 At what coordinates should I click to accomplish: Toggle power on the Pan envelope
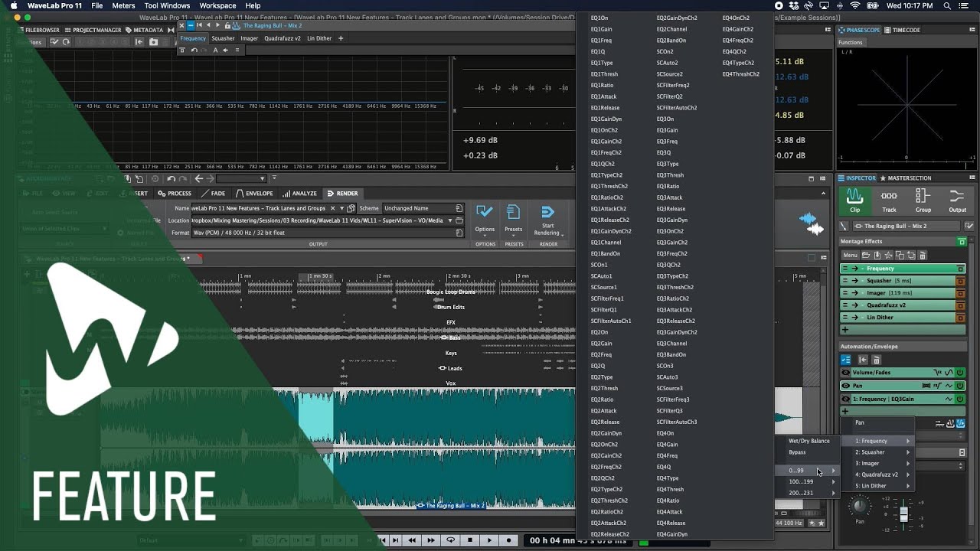(x=960, y=386)
